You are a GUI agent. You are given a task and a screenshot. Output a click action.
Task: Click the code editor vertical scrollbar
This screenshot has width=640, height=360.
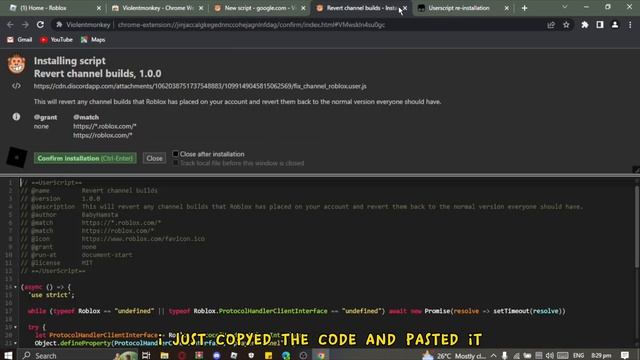pyautogui.click(x=636, y=227)
